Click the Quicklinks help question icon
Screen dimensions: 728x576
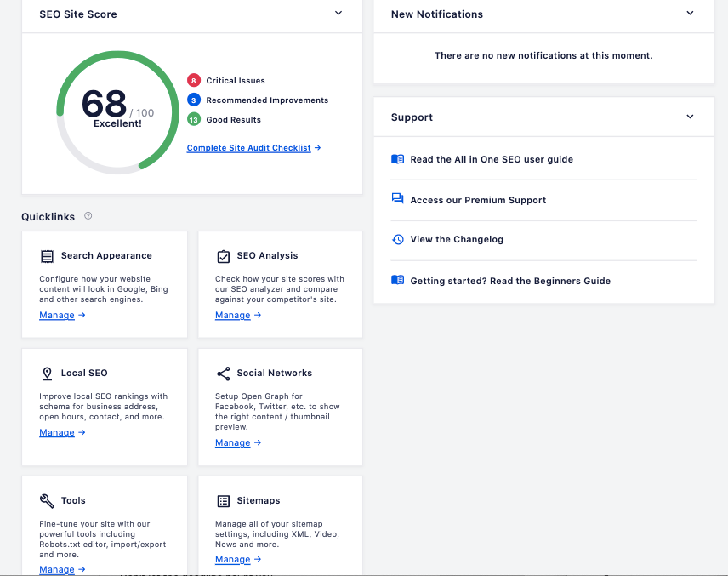[x=88, y=215]
